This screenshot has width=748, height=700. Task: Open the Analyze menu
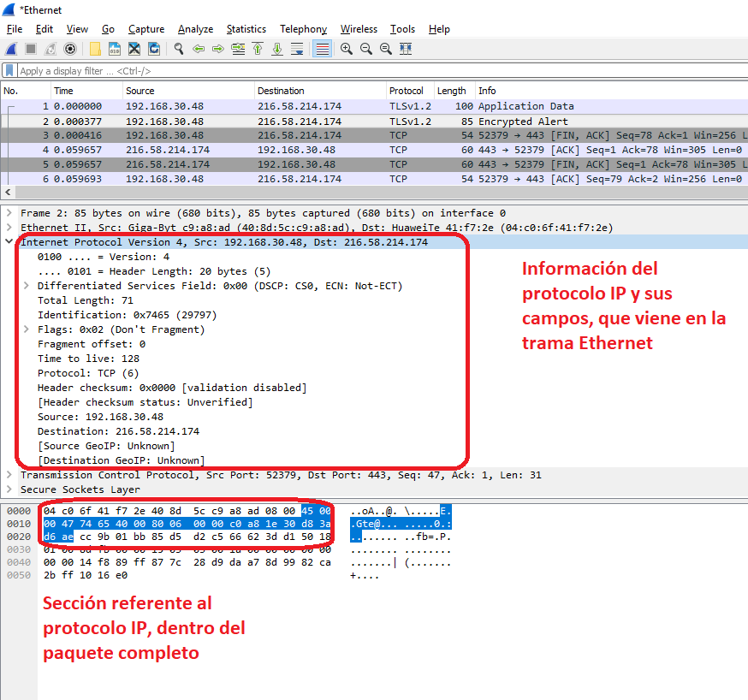click(x=195, y=29)
